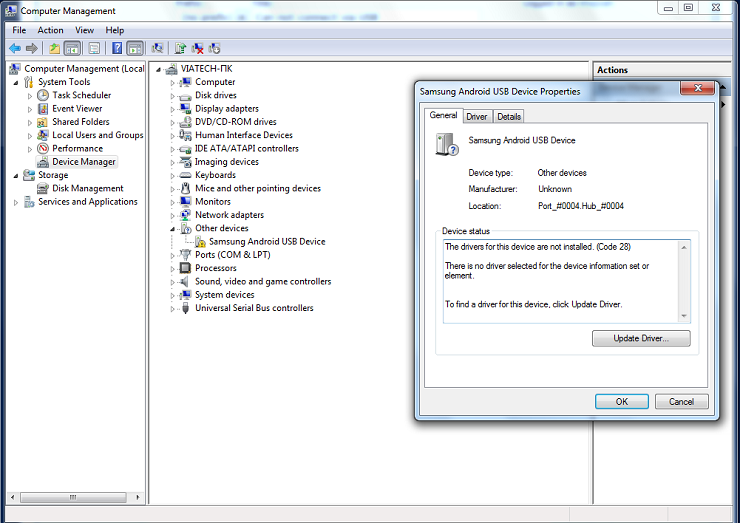This screenshot has width=740, height=523.
Task: Select Mice and other pointing devices
Action: [258, 188]
